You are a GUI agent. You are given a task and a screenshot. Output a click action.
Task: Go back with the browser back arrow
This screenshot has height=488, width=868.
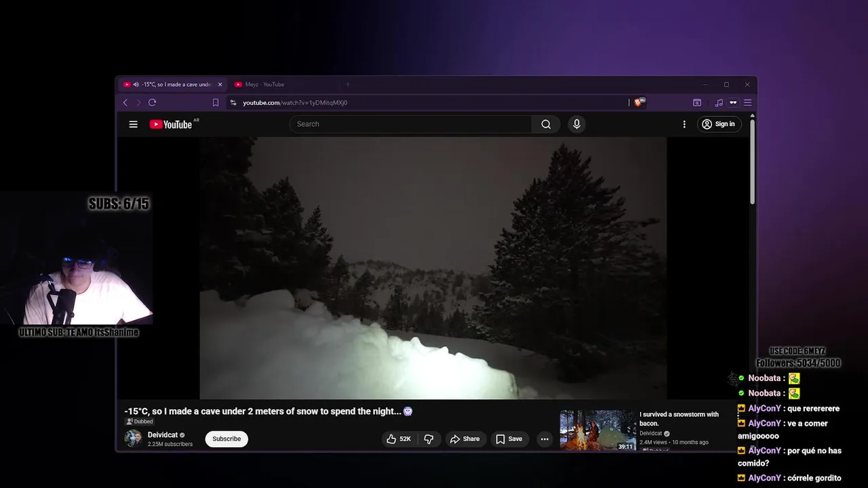[125, 102]
